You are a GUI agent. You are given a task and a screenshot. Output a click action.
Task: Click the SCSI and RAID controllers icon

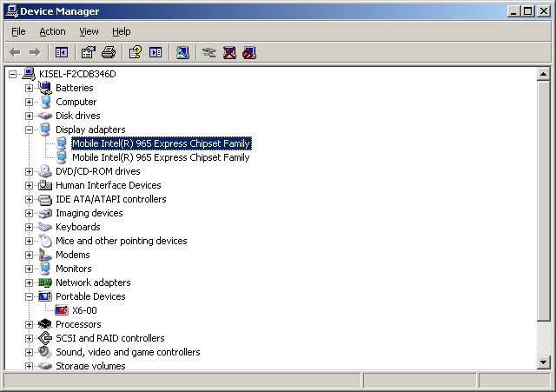point(45,338)
